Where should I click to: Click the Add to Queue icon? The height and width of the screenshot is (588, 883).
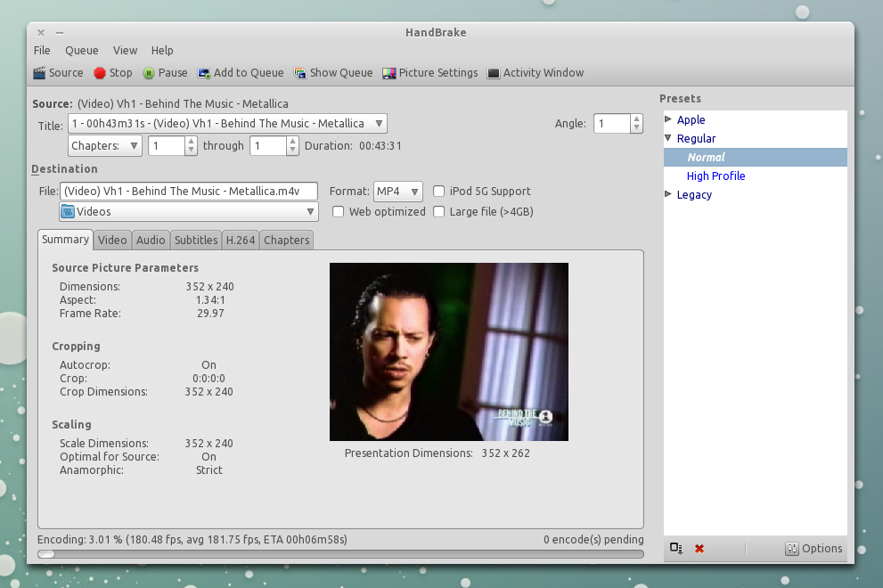click(x=204, y=73)
